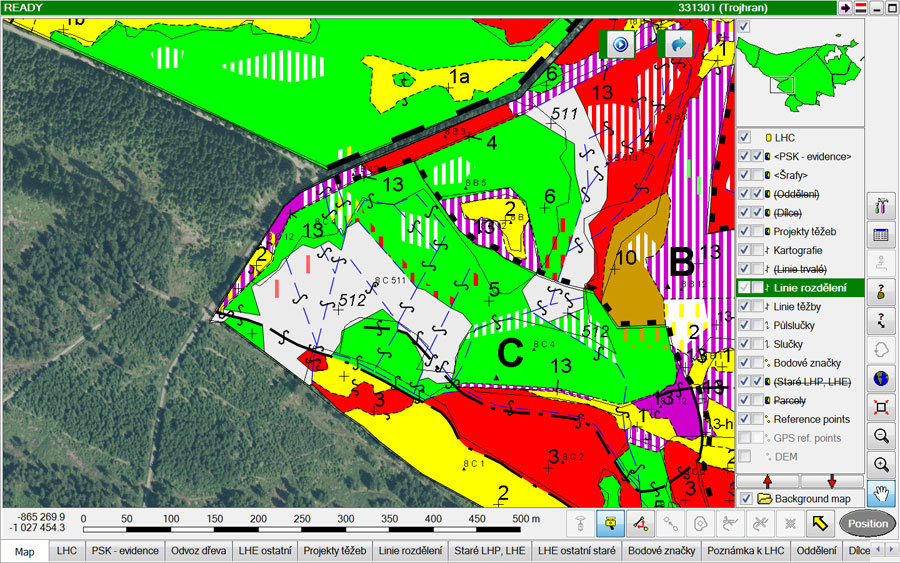Image resolution: width=900 pixels, height=563 pixels.
Task: Uncheck the LHC layer visibility checkbox
Action: point(745,137)
